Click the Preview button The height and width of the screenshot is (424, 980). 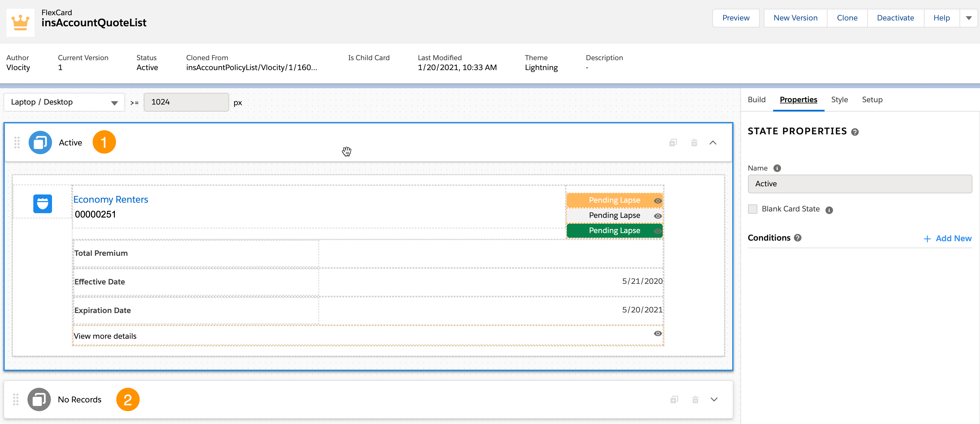[735, 18]
